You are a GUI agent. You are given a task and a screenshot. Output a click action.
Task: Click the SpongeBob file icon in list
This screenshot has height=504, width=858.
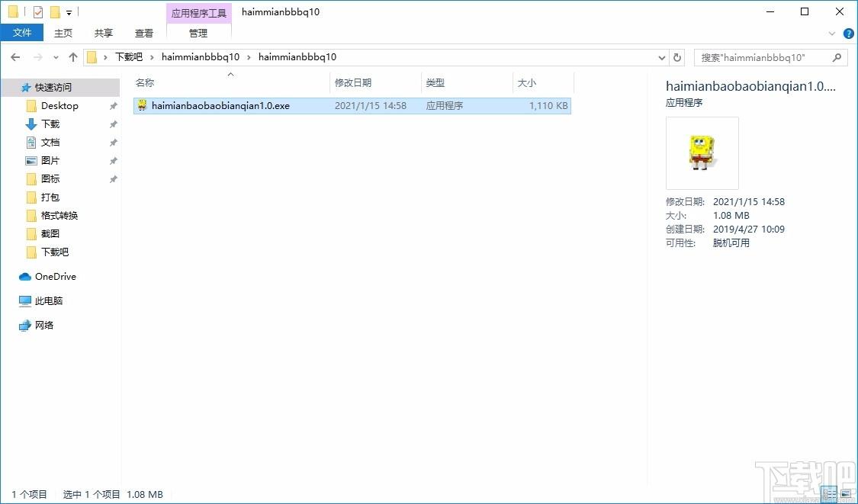(x=143, y=105)
